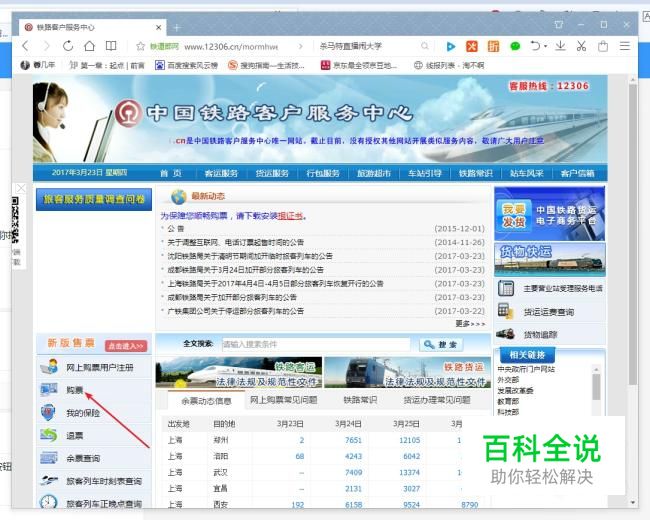
Task: Open the 根证书 download link
Action: pyautogui.click(x=290, y=216)
